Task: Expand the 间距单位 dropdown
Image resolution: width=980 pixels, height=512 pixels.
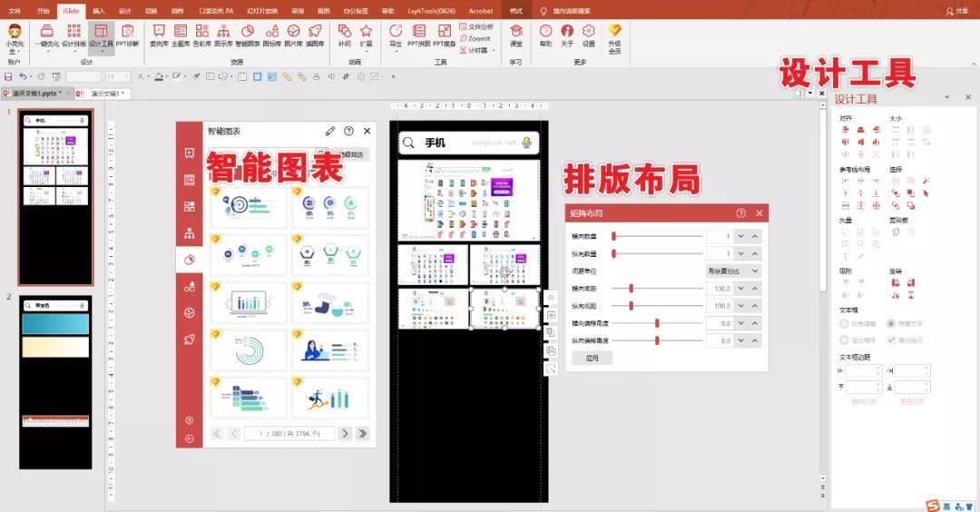Action: click(x=733, y=271)
